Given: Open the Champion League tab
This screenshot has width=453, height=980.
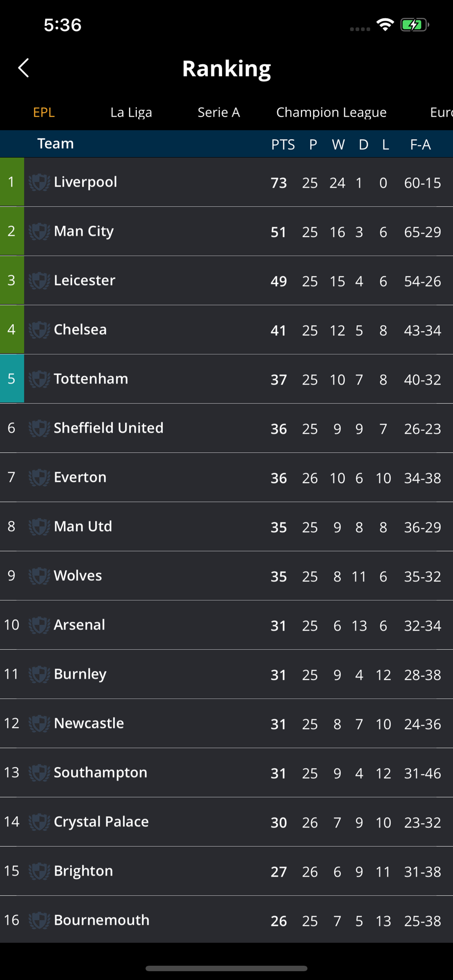Looking at the screenshot, I should (331, 112).
